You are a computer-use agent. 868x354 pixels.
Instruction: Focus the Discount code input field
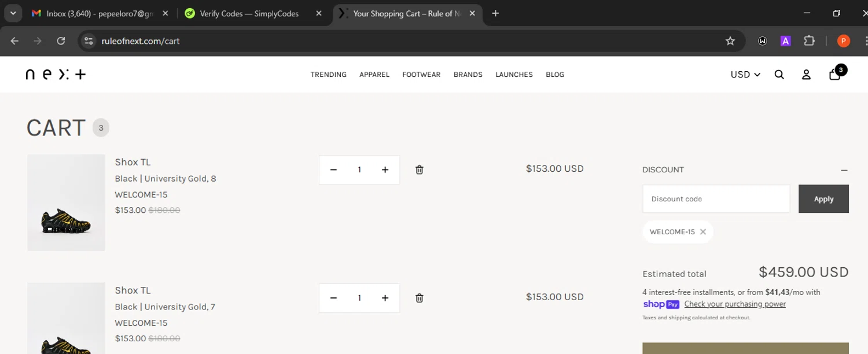716,199
